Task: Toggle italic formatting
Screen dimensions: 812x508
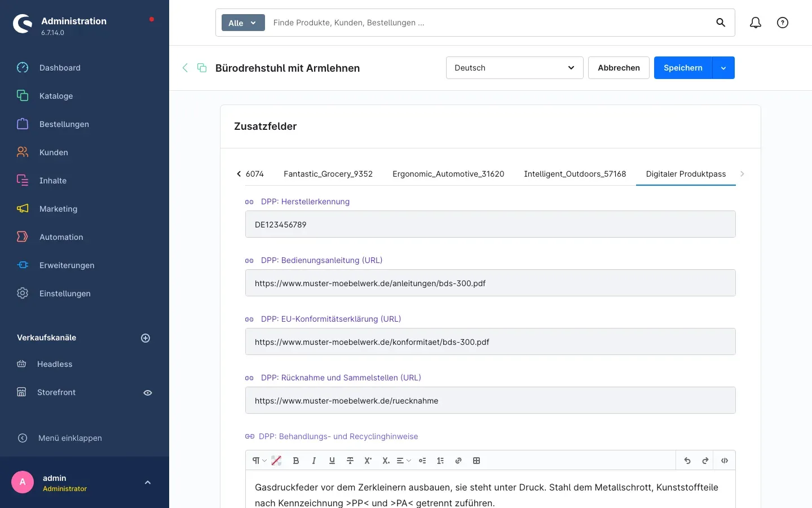Action: click(x=314, y=461)
